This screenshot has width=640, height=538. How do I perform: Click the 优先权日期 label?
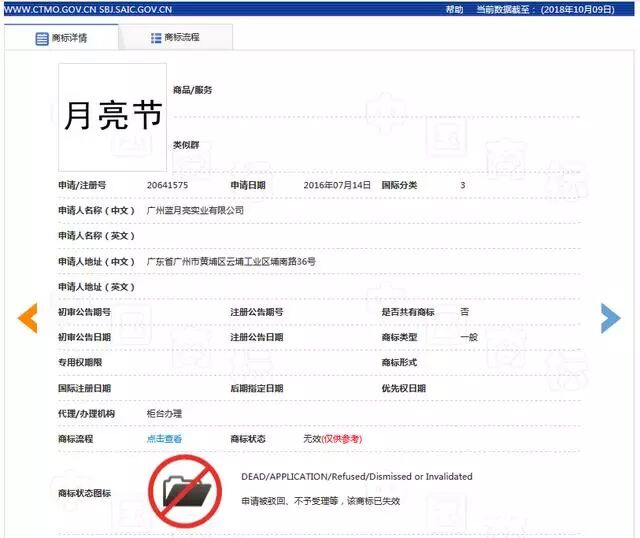(404, 388)
